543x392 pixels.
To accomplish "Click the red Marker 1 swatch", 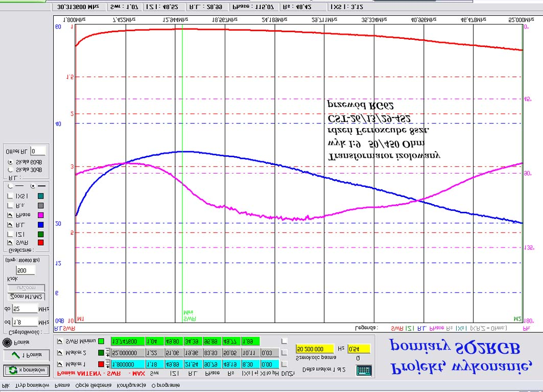I will tap(101, 364).
